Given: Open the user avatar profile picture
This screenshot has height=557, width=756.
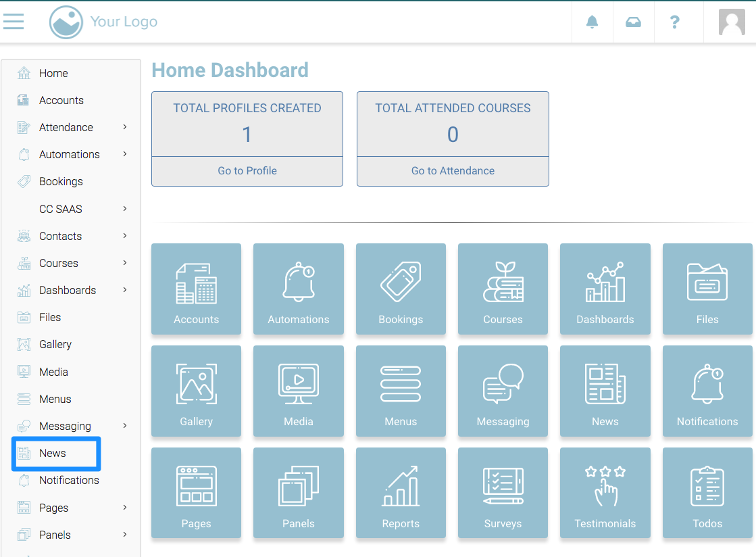Looking at the screenshot, I should pyautogui.click(x=732, y=22).
